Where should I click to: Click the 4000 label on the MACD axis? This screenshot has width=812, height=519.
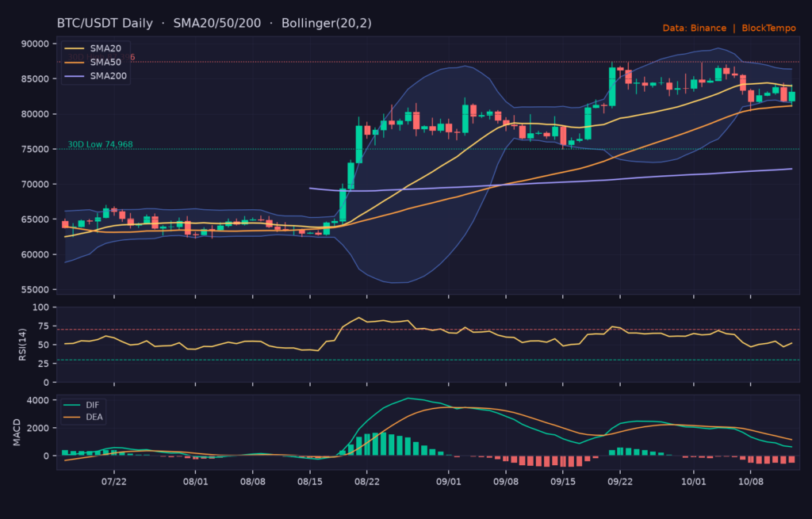tap(38, 400)
